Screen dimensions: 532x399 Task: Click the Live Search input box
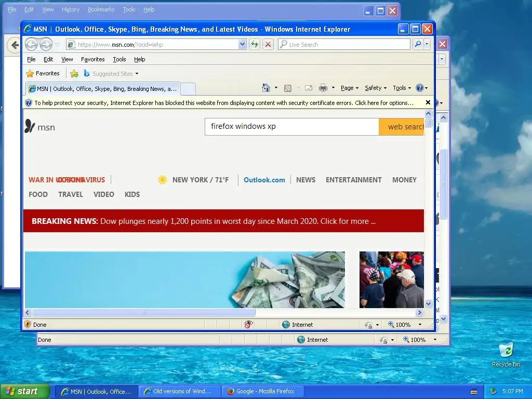[344, 44]
